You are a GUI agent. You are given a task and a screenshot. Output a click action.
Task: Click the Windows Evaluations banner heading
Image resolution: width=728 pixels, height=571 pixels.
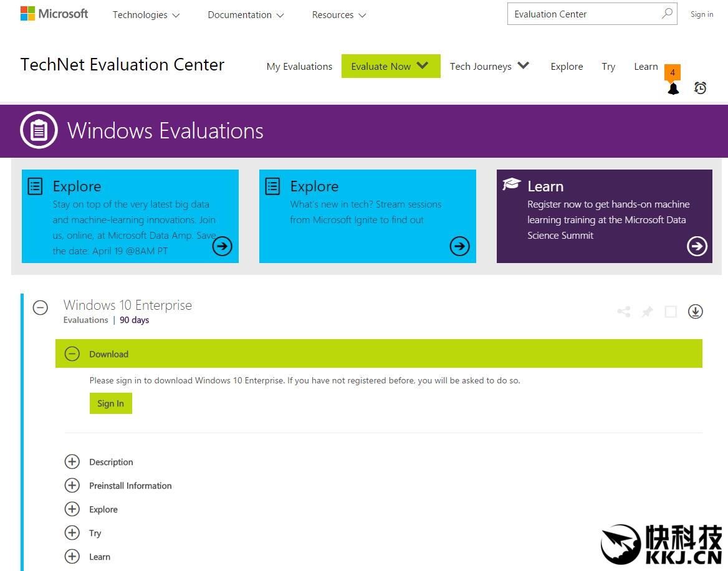point(165,131)
